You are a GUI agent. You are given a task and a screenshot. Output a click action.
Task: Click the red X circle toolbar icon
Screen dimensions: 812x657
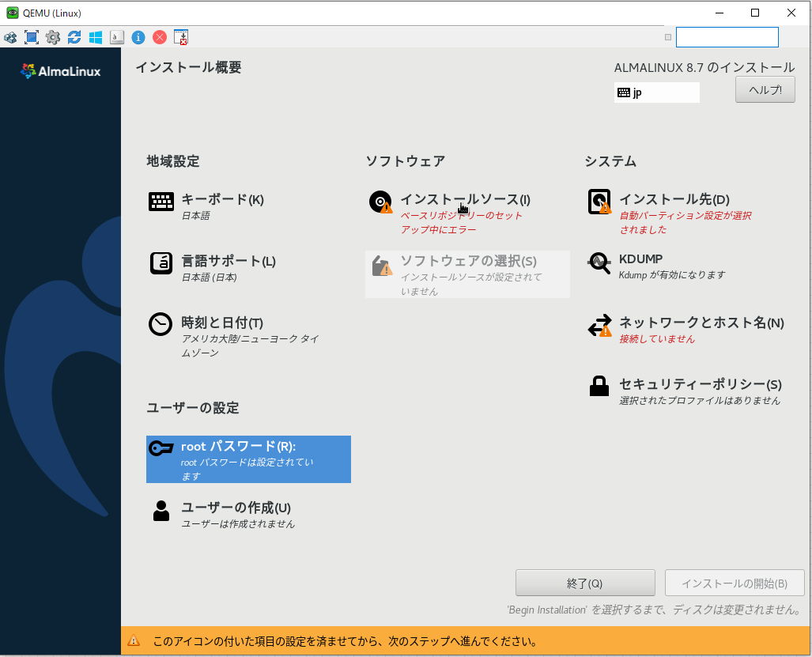(x=160, y=37)
